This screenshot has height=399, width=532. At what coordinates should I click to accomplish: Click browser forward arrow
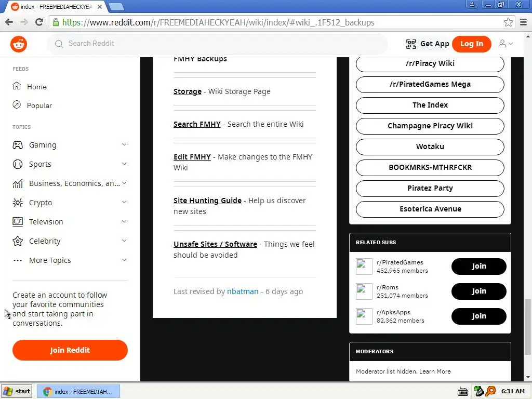point(24,22)
